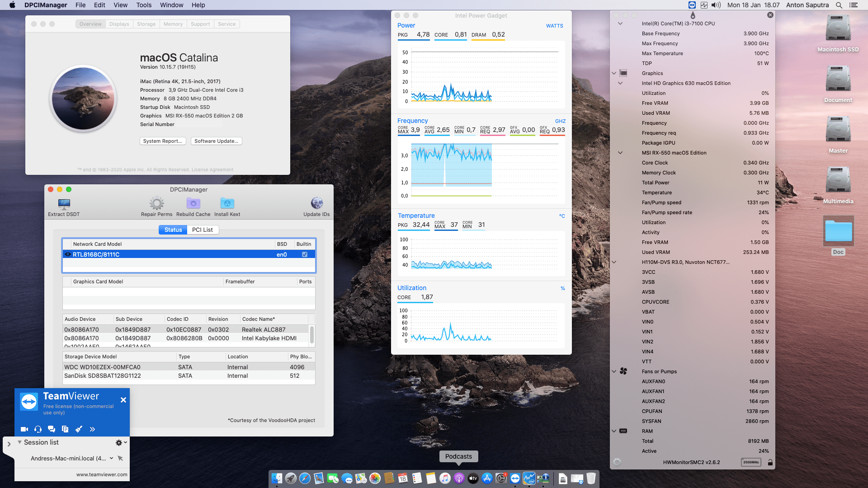Click the TeamViewer double-arrow more icon

pyautogui.click(x=92, y=429)
